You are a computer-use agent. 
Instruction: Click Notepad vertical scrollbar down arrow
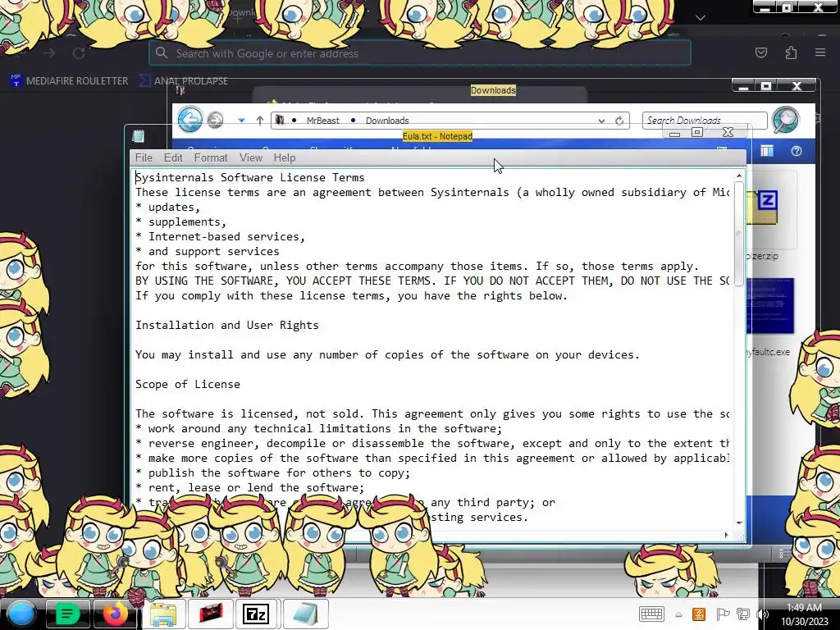pos(739,523)
